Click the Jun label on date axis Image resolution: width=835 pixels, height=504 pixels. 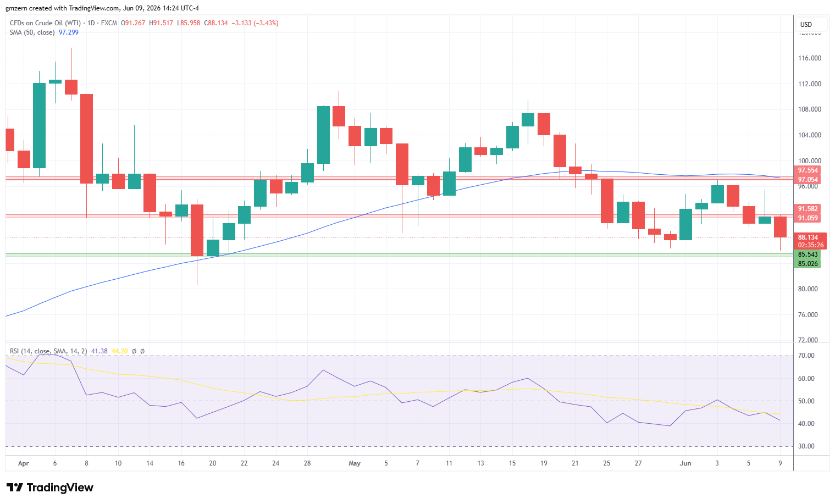tap(685, 463)
